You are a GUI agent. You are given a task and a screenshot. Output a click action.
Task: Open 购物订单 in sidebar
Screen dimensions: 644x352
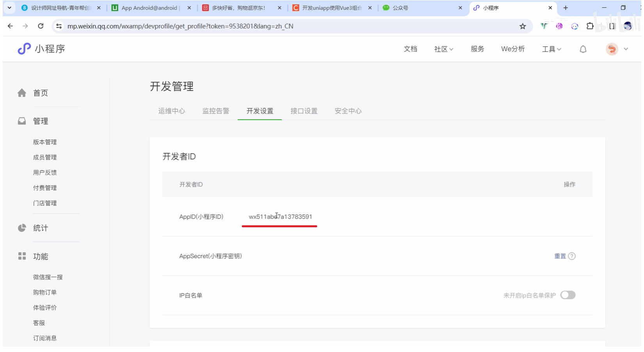click(45, 292)
